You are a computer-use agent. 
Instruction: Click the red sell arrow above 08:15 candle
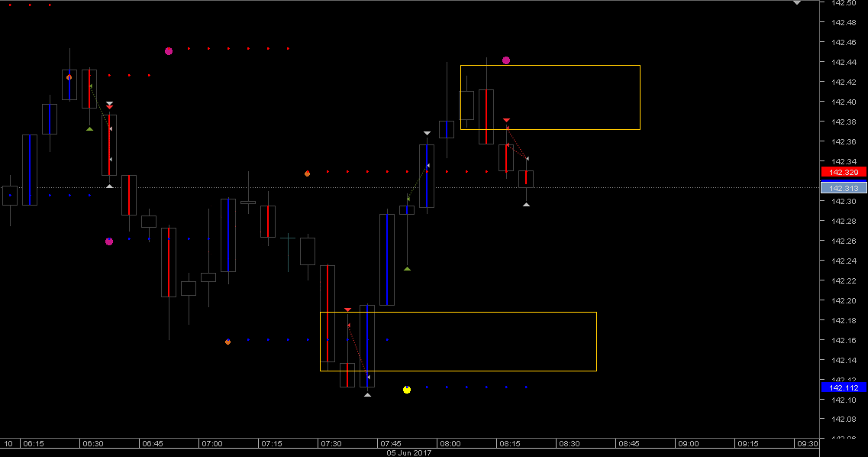pos(507,121)
